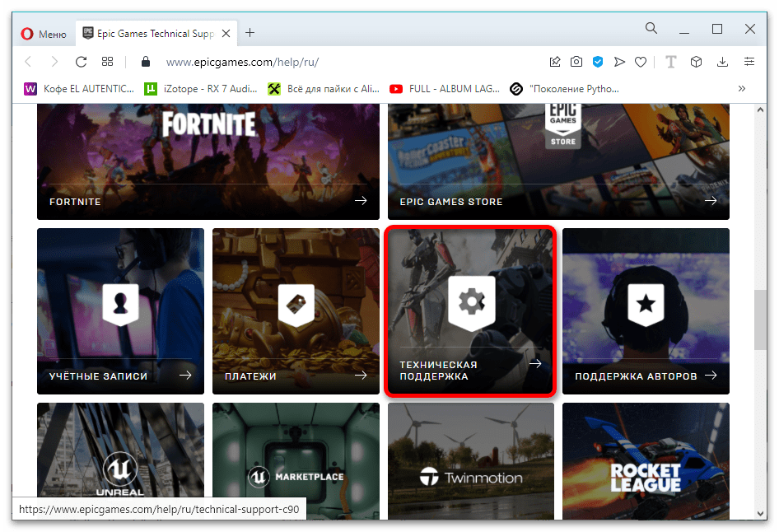
Task: Open the Платежи payments card
Action: click(296, 311)
